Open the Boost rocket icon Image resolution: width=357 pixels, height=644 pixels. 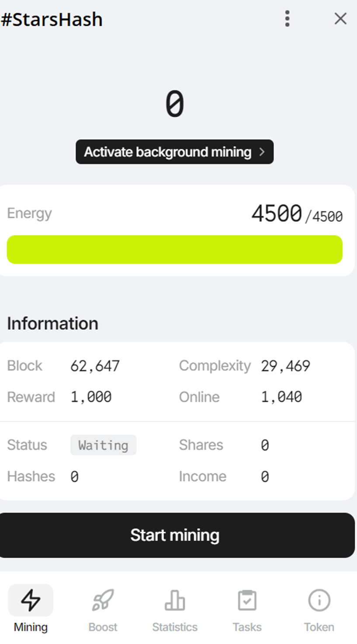pos(103,600)
